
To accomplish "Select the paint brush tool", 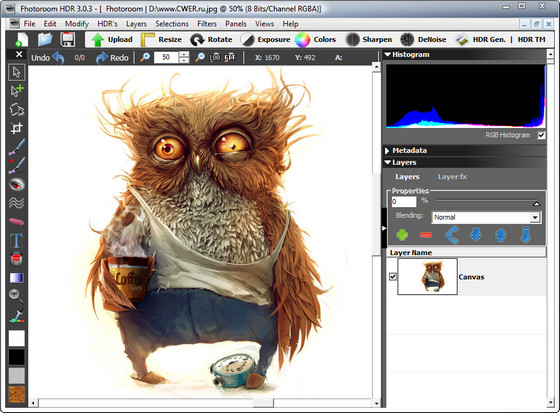I will (x=16, y=146).
